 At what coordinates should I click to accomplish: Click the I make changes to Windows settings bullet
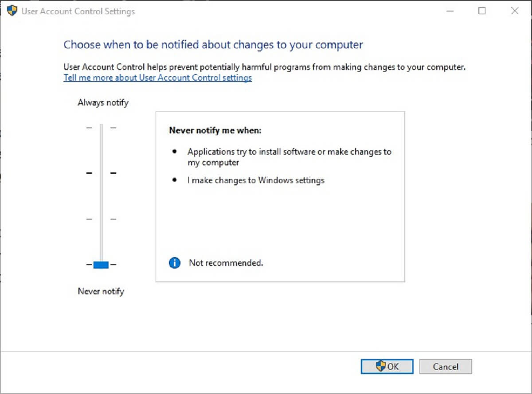(256, 180)
